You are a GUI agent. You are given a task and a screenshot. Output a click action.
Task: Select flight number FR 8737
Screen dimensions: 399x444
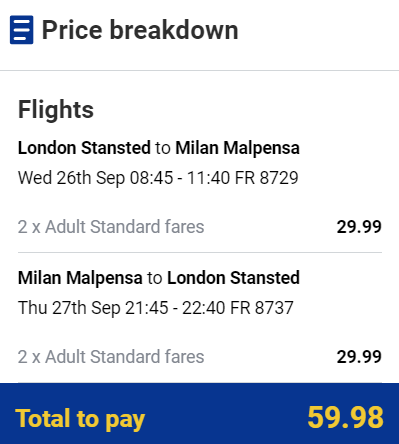[x=262, y=307]
